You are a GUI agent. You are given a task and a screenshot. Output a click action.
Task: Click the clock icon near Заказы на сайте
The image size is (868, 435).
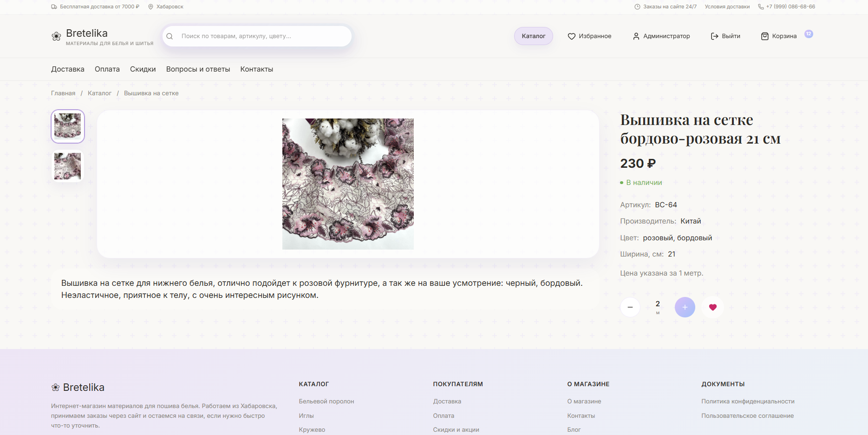(637, 7)
